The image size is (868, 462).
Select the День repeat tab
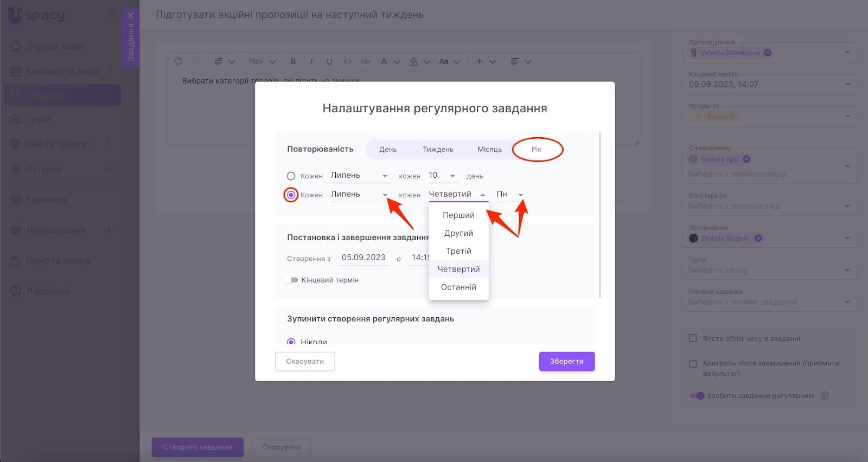tap(388, 149)
